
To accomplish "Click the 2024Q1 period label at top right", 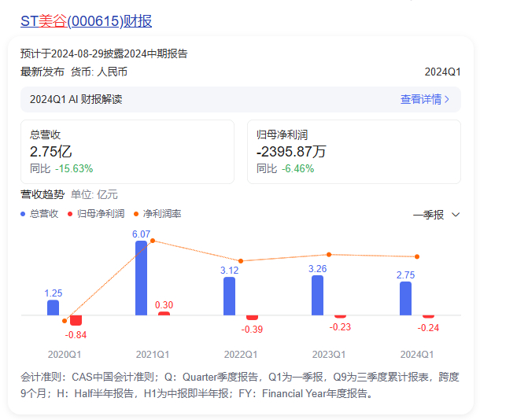I will point(442,72).
